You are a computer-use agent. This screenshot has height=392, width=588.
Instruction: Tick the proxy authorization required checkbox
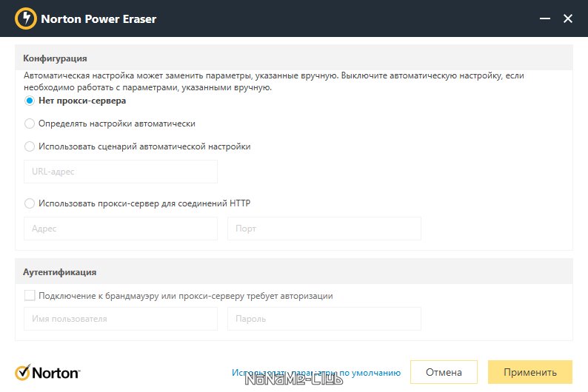tap(30, 296)
